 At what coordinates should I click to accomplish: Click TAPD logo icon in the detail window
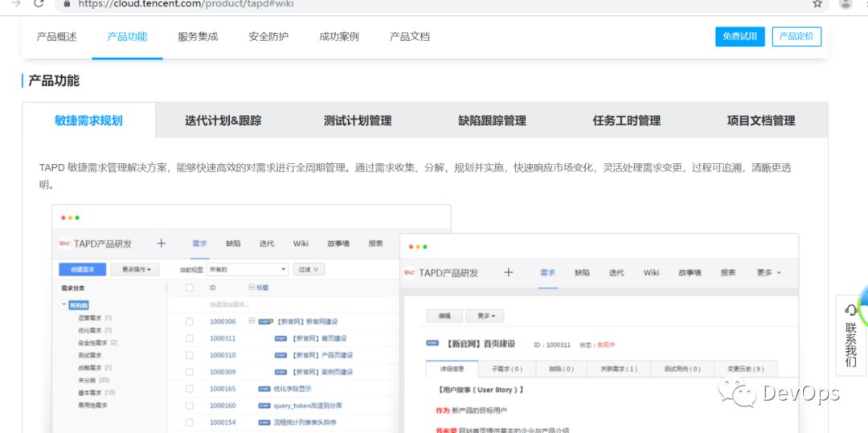point(410,272)
